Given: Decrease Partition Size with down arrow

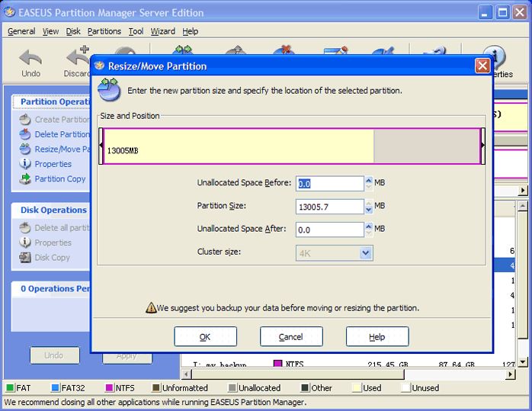Looking at the screenshot, I should (369, 210).
